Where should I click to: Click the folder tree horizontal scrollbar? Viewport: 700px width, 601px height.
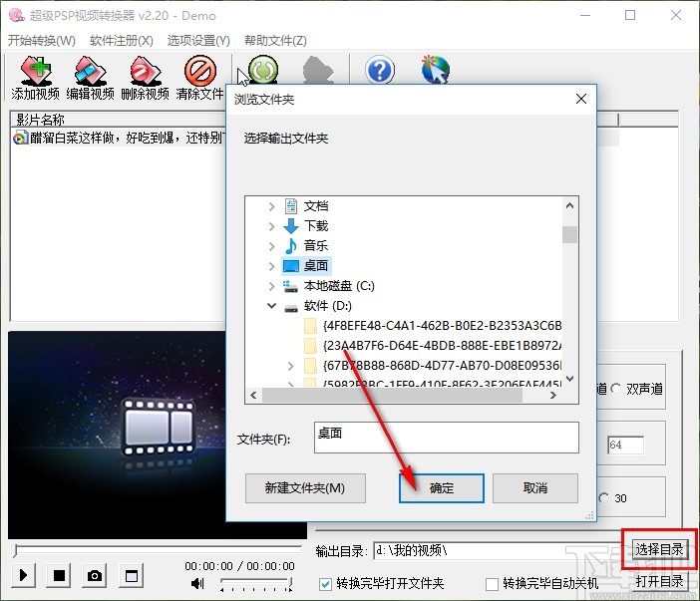pos(392,396)
